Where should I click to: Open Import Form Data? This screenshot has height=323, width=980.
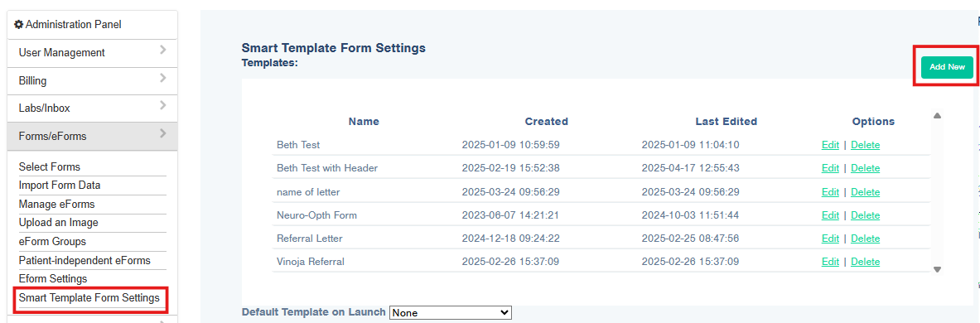tap(60, 186)
